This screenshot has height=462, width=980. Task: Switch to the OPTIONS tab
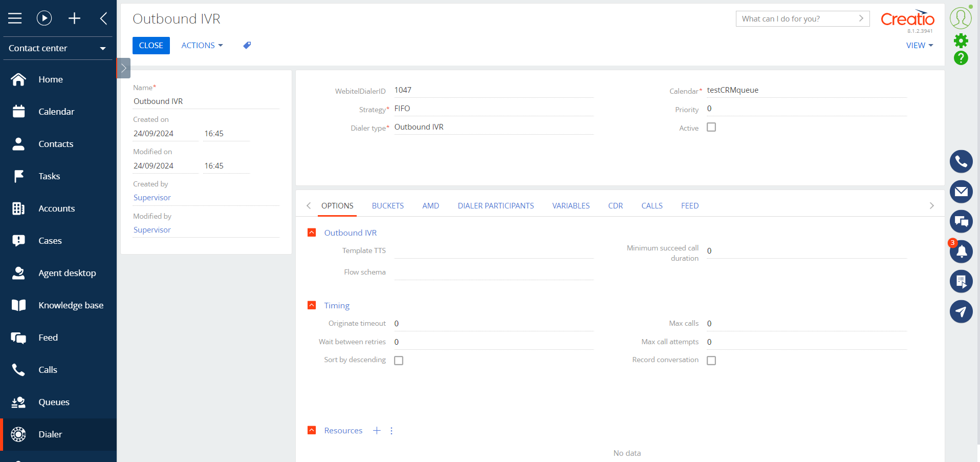[337, 206]
